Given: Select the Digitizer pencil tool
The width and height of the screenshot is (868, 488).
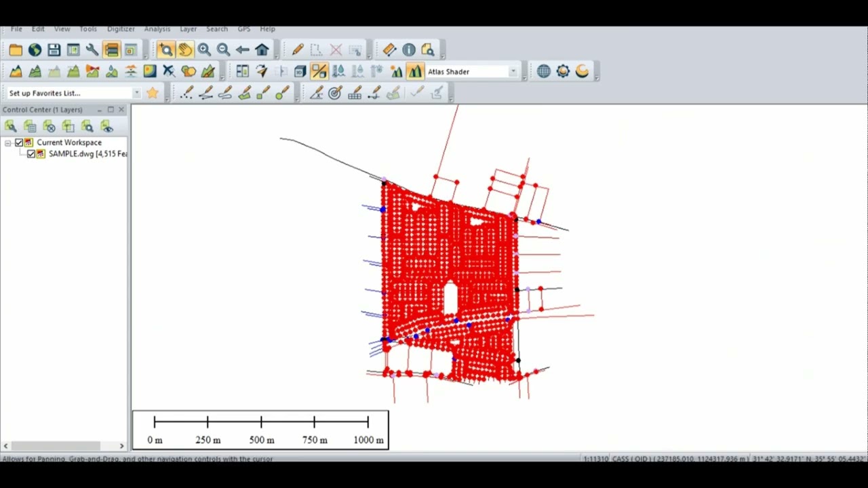Looking at the screenshot, I should click(x=297, y=49).
